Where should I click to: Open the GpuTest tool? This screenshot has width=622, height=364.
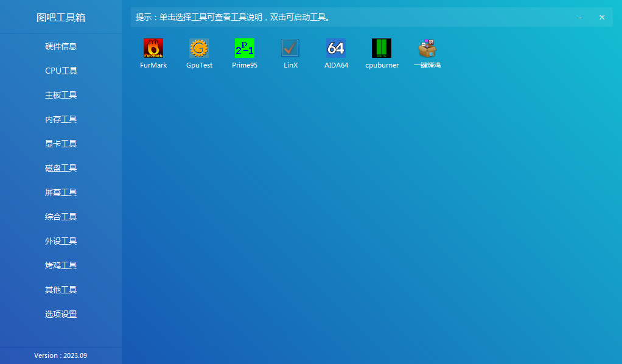(x=199, y=52)
